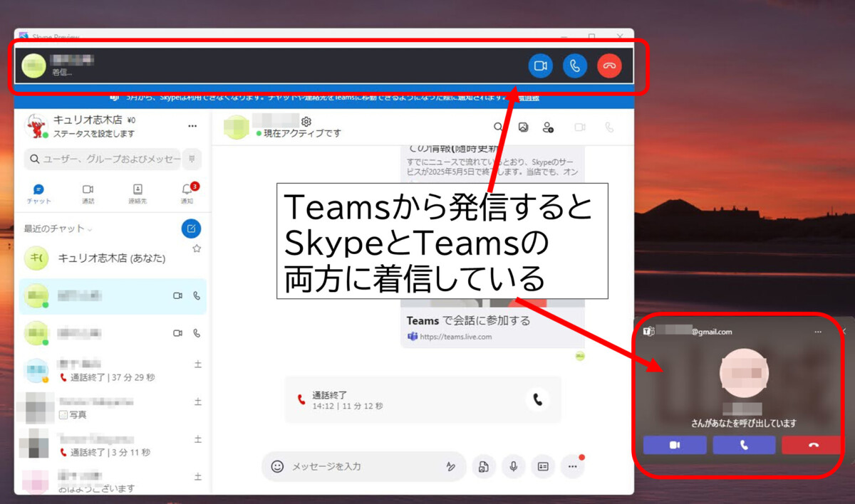Answer Skype incoming call with video
The image size is (855, 504).
coord(540,66)
